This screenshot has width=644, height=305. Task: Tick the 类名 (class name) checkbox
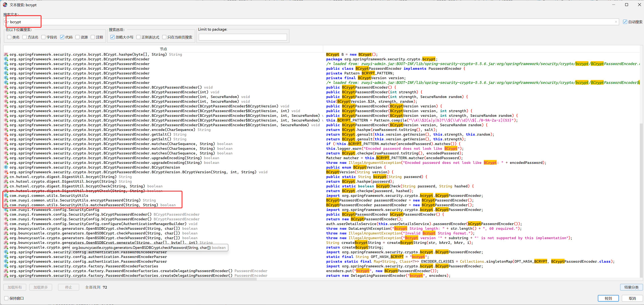click(x=9, y=37)
